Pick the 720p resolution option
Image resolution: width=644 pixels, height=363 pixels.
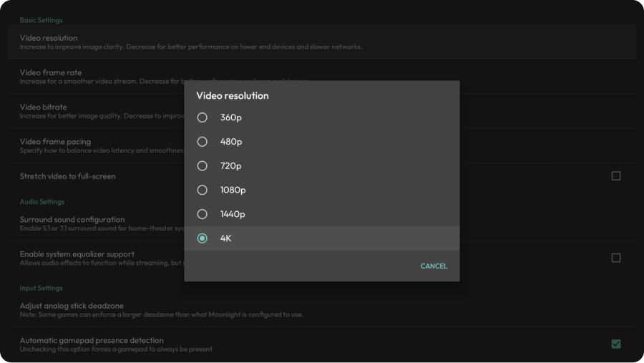tap(203, 166)
